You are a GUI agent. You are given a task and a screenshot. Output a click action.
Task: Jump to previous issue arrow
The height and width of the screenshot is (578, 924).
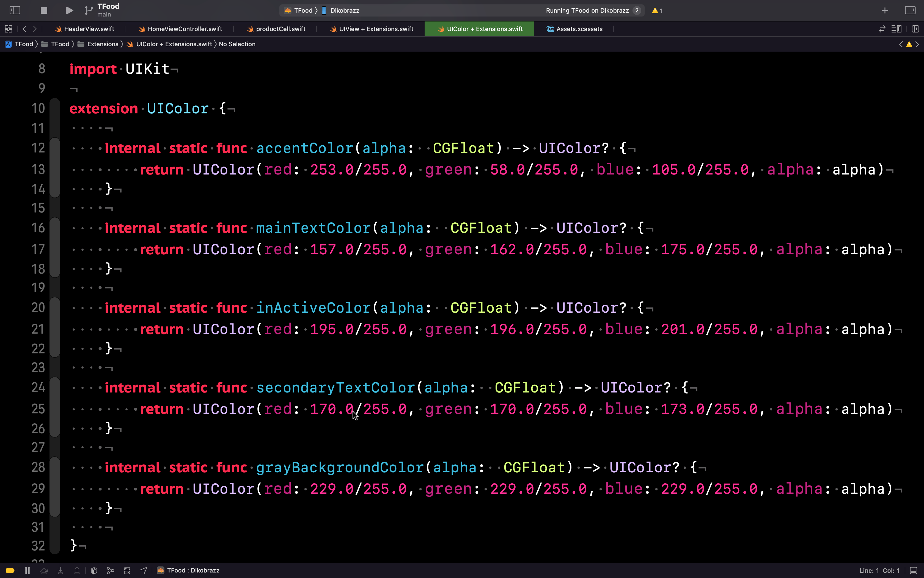click(x=901, y=44)
